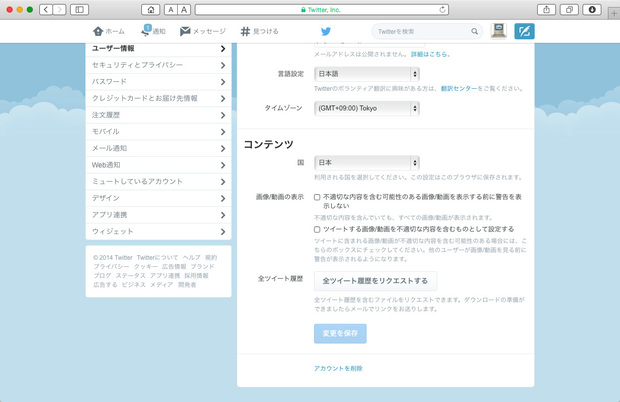Click the アカウントを削除 link
The height and width of the screenshot is (402, 620).
pos(338,369)
